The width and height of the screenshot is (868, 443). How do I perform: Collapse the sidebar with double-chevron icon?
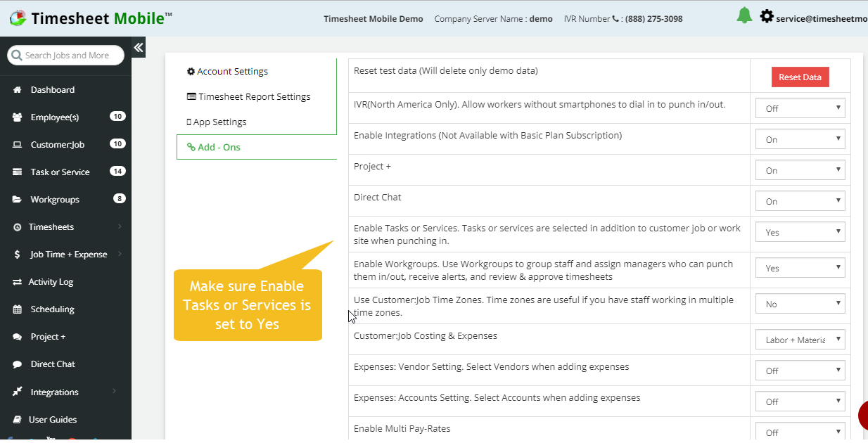tap(139, 47)
